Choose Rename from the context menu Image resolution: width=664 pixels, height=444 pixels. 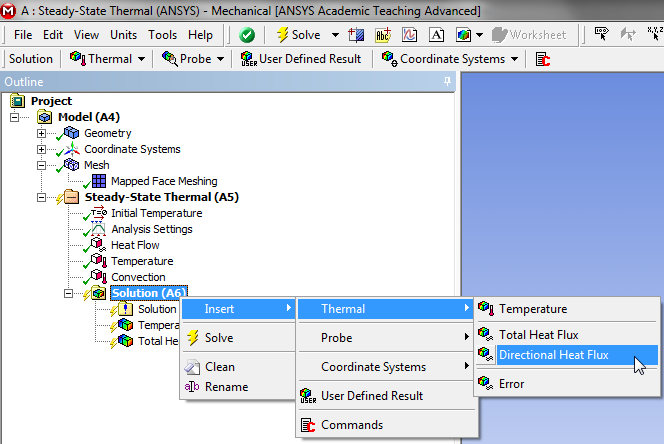click(x=238, y=387)
